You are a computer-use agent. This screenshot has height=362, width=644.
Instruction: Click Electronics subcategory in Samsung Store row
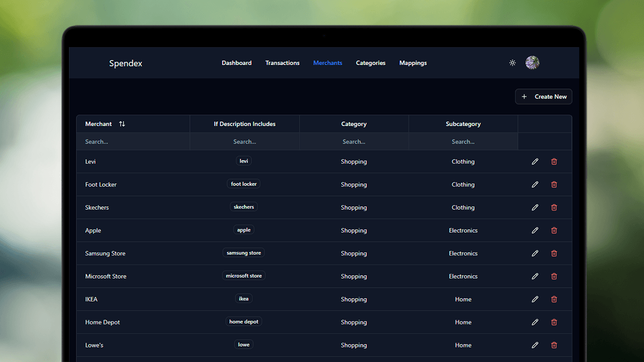click(463, 253)
